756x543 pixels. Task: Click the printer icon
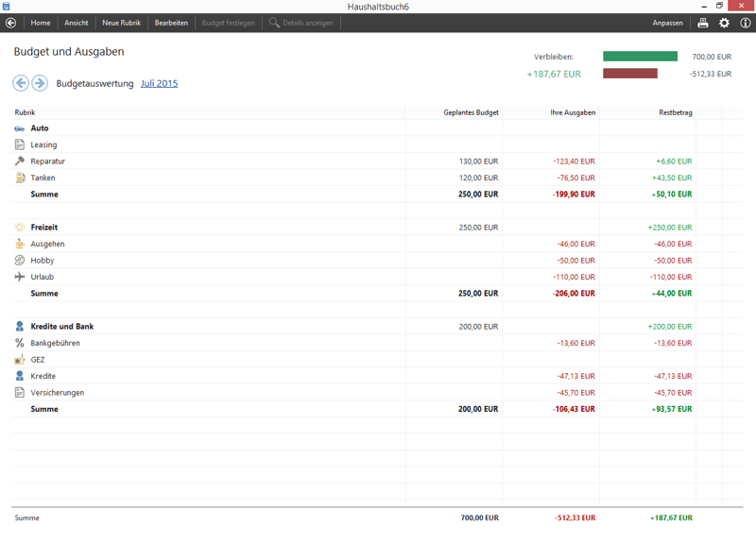(x=702, y=23)
